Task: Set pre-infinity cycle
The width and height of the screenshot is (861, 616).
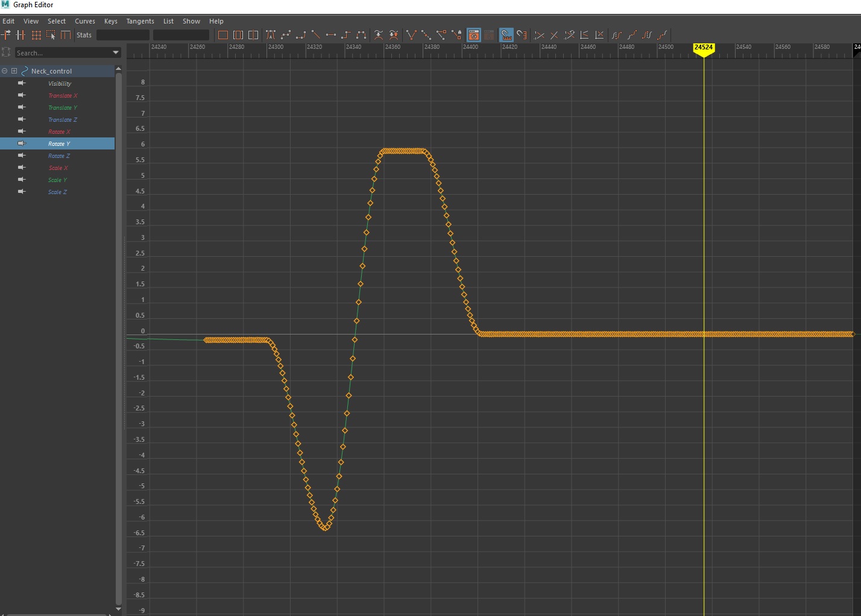Action: [617, 35]
